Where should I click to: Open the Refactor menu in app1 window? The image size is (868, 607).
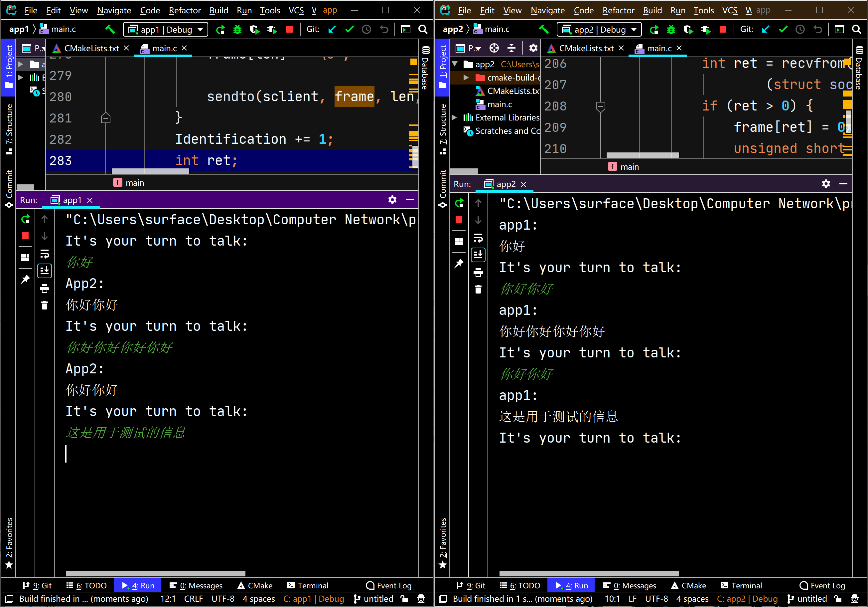[x=185, y=10]
